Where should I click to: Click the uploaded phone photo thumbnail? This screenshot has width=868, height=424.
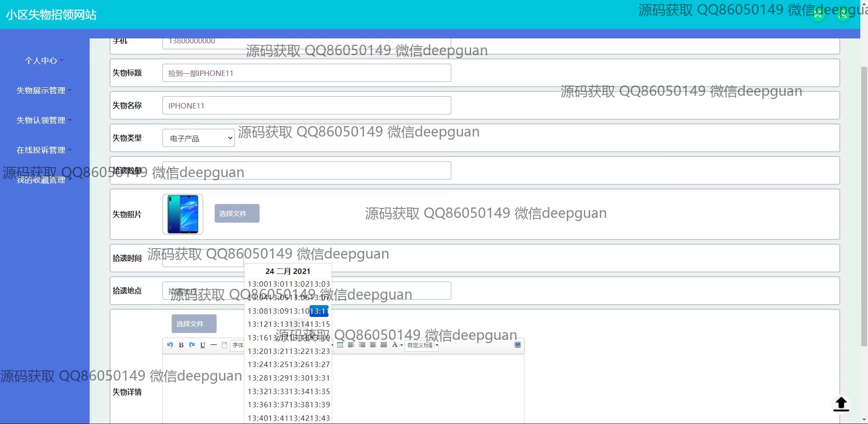[x=183, y=214]
